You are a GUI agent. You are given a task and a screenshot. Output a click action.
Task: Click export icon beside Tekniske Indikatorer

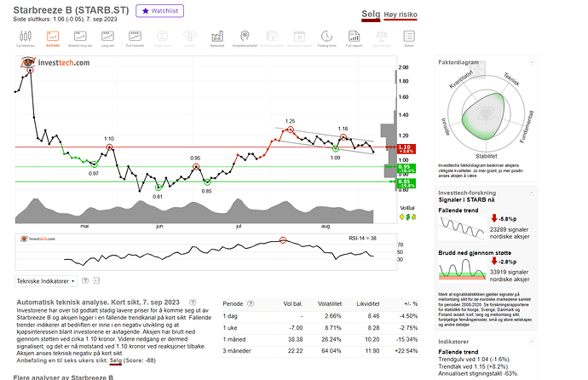click(96, 280)
